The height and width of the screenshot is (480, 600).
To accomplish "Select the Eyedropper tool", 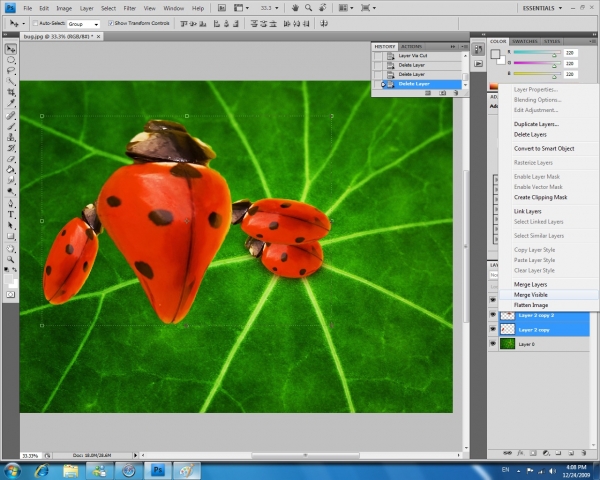I will click(11, 103).
